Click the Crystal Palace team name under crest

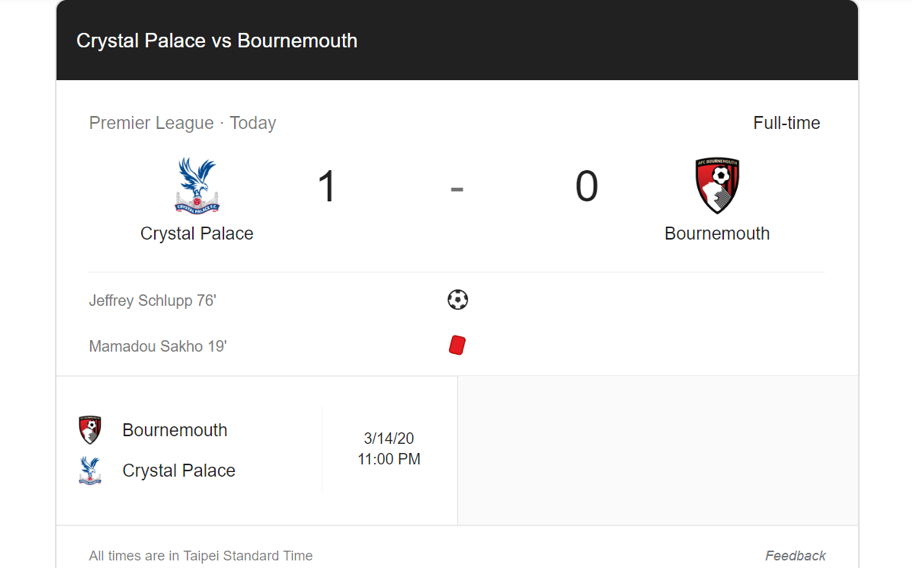[197, 234]
